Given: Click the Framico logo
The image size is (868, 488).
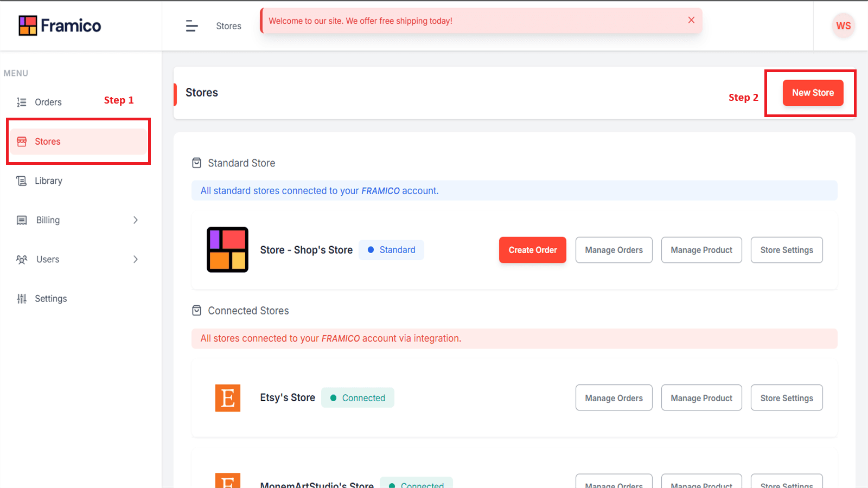Looking at the screenshot, I should [60, 25].
